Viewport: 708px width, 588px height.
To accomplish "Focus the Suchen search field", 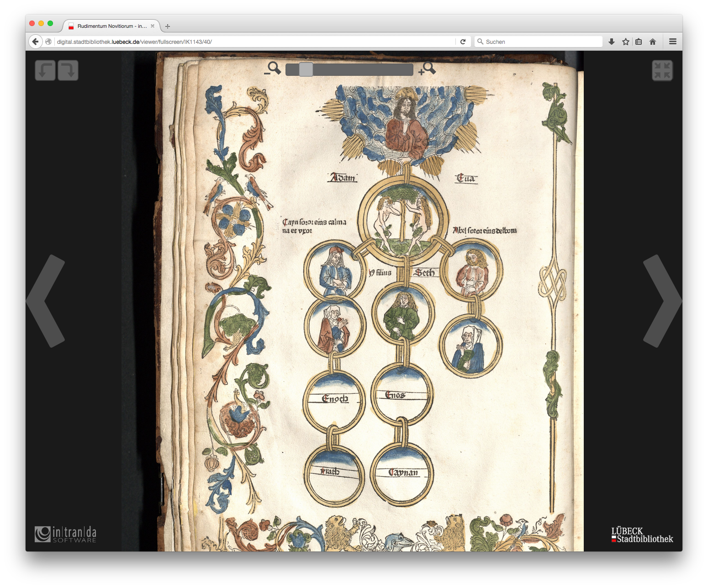I will 539,42.
